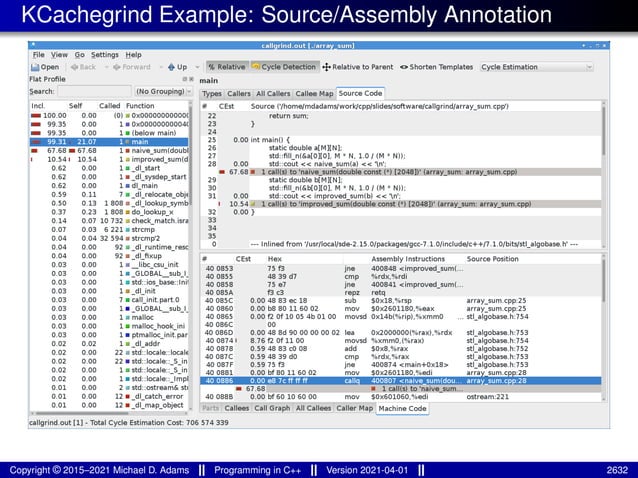
Task: Select the Machine Code tab
Action: 402,408
